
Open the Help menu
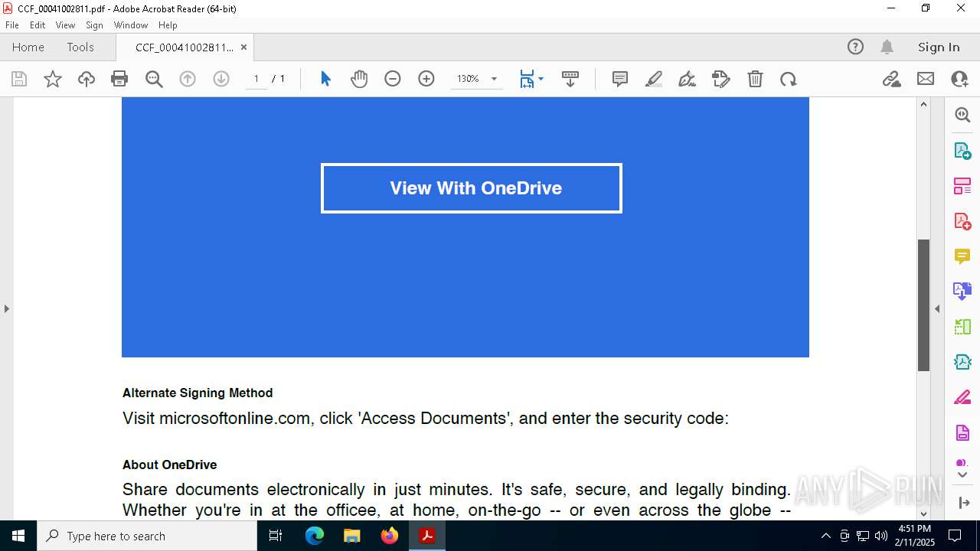click(168, 25)
